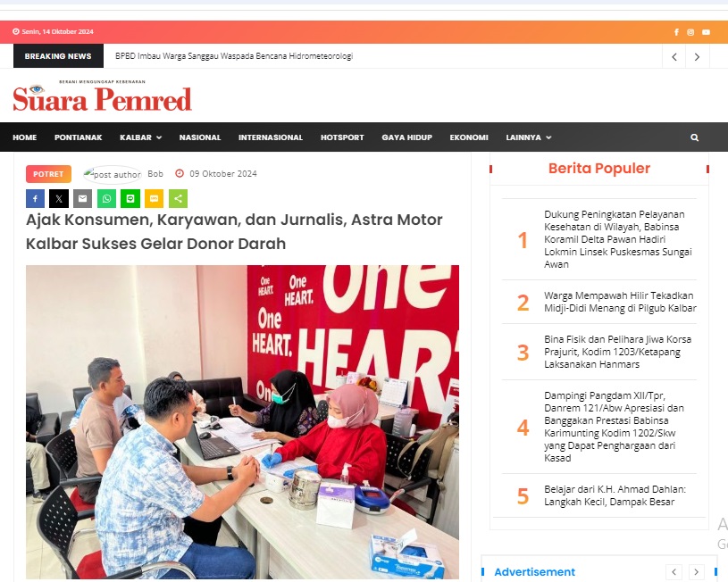Visit Instagram page from top bar
The image size is (728, 582).
(690, 32)
